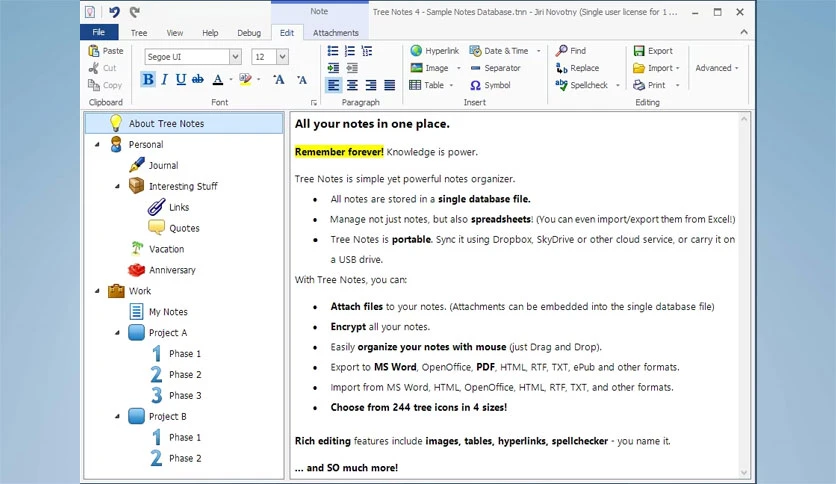Image resolution: width=836 pixels, height=484 pixels.
Task: Click the grow font size icon
Action: coord(279,79)
